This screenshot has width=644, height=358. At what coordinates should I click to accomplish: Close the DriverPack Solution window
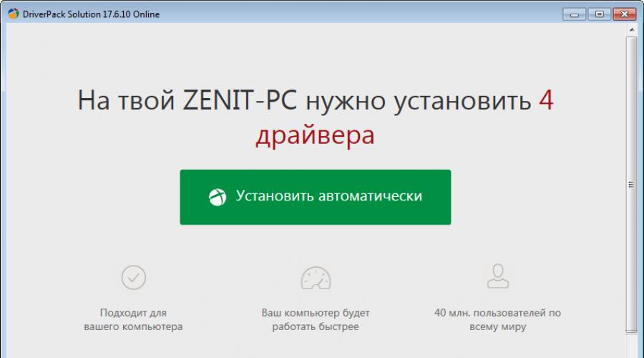[x=623, y=14]
